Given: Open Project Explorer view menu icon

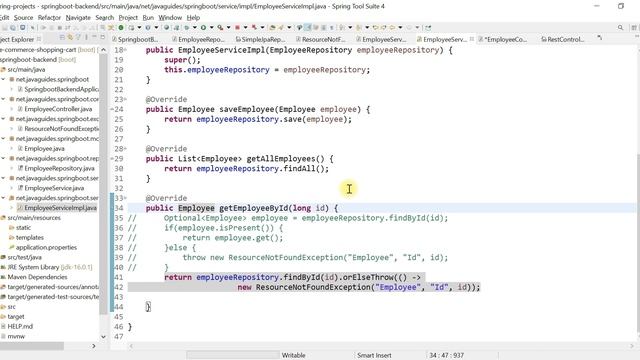Looking at the screenshot, I should click(86, 38).
